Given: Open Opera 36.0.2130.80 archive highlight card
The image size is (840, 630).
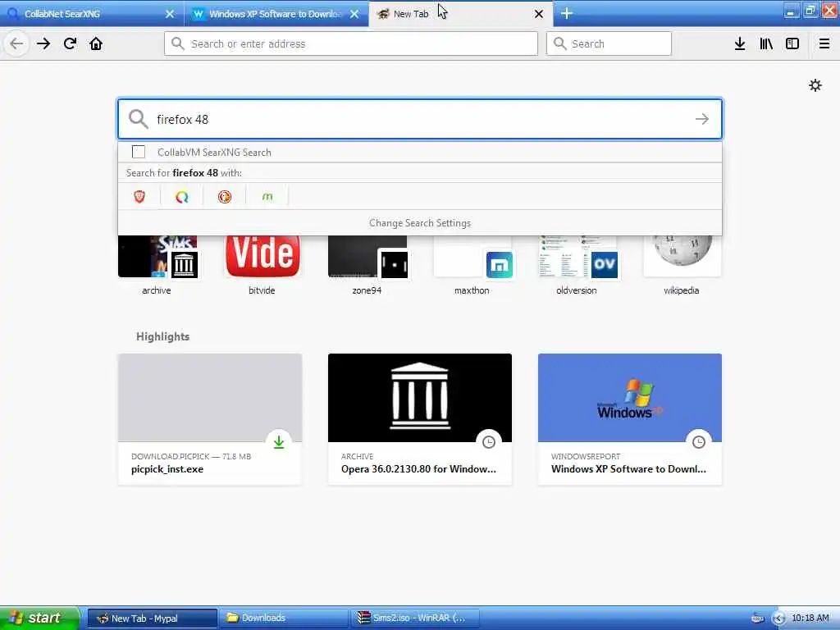Looking at the screenshot, I should 420,419.
